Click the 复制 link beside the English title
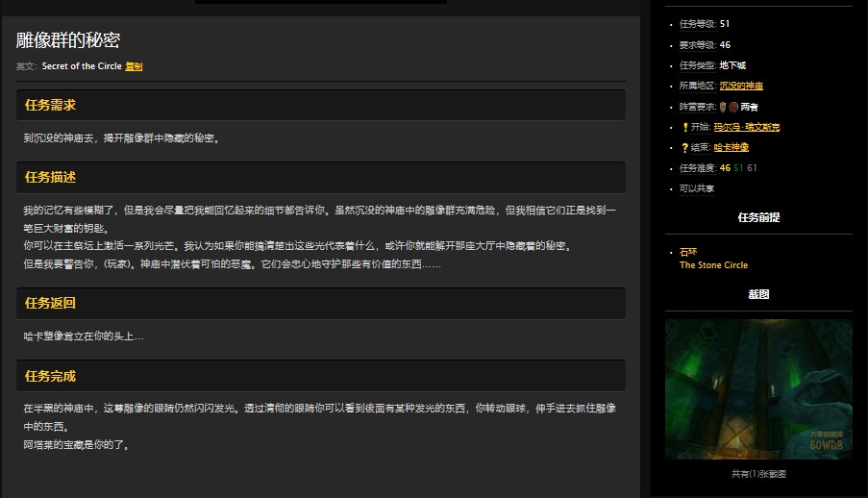Screen dimensions: 868x498 click(134, 66)
